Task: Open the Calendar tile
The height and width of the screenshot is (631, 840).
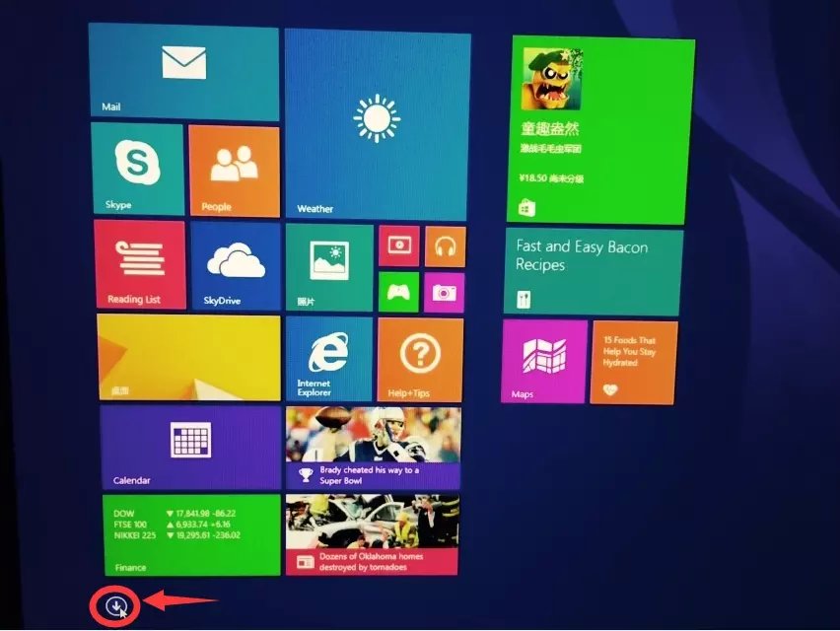Action: pyautogui.click(x=190, y=448)
